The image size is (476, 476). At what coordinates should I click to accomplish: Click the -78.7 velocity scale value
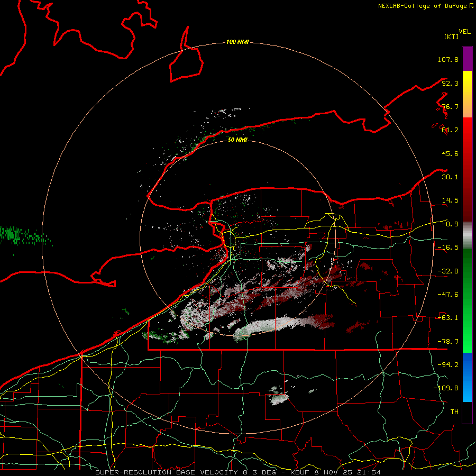point(448,342)
